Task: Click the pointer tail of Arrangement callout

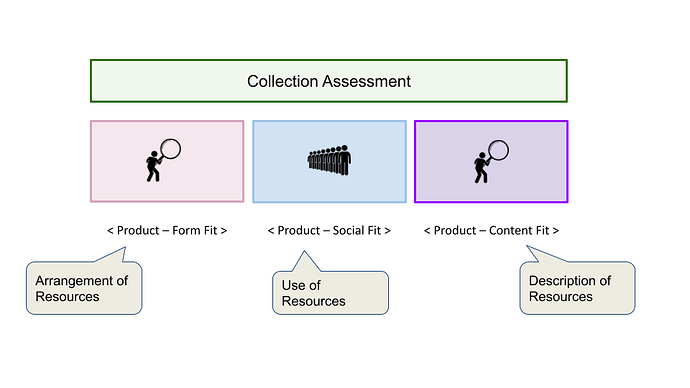Action: pyautogui.click(x=114, y=256)
